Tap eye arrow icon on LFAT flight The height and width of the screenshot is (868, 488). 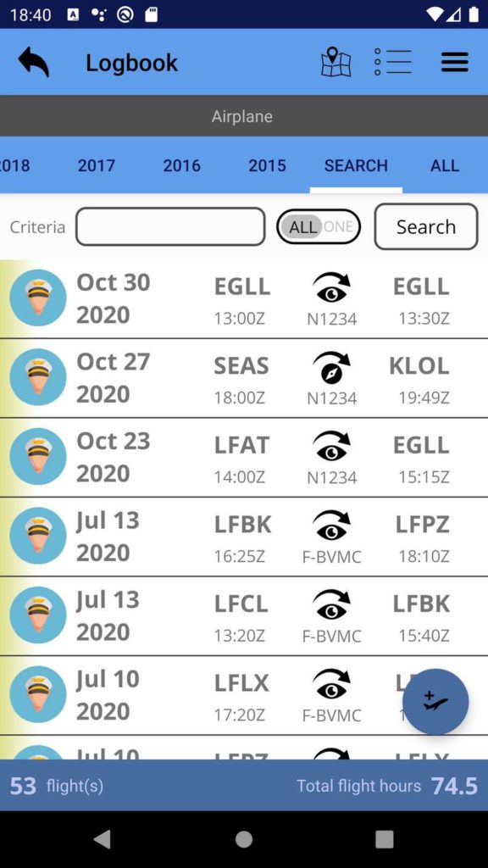click(x=331, y=446)
